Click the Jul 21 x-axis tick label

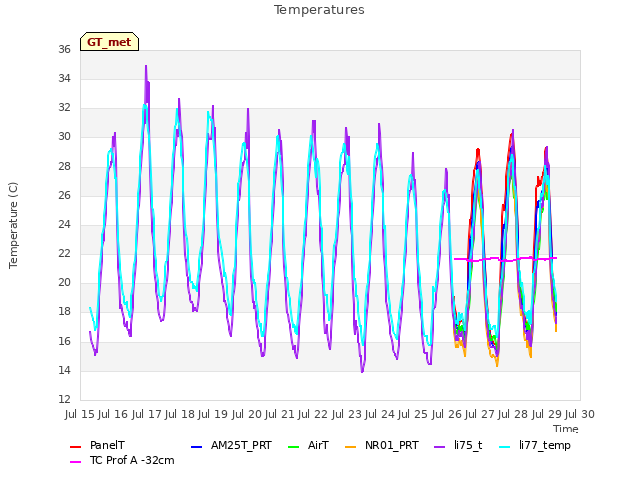coord(280,414)
